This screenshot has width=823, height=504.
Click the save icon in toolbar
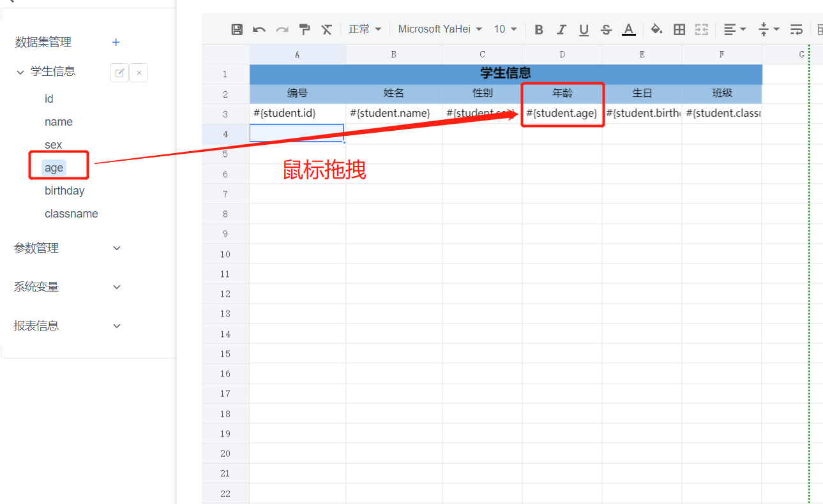(237, 29)
